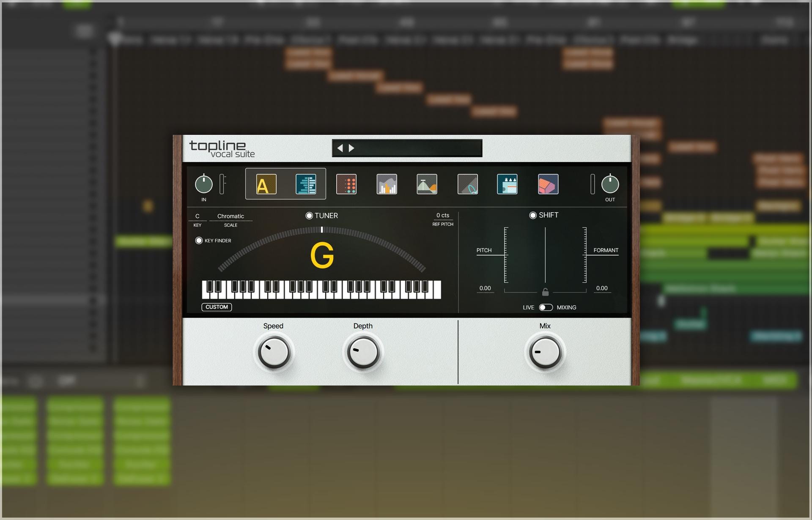Open the orange dots module icon
This screenshot has height=520, width=812.
coord(346,184)
